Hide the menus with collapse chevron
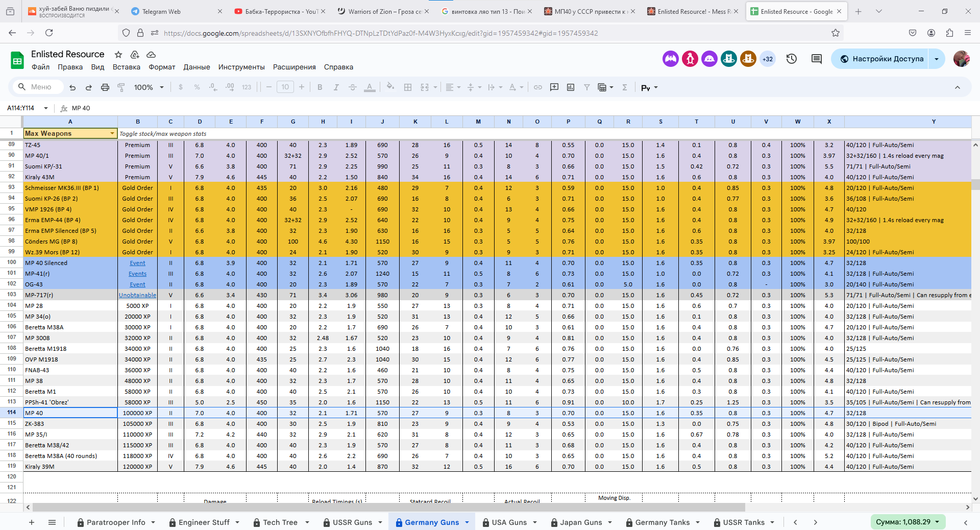Image resolution: width=980 pixels, height=530 pixels. 958,87
